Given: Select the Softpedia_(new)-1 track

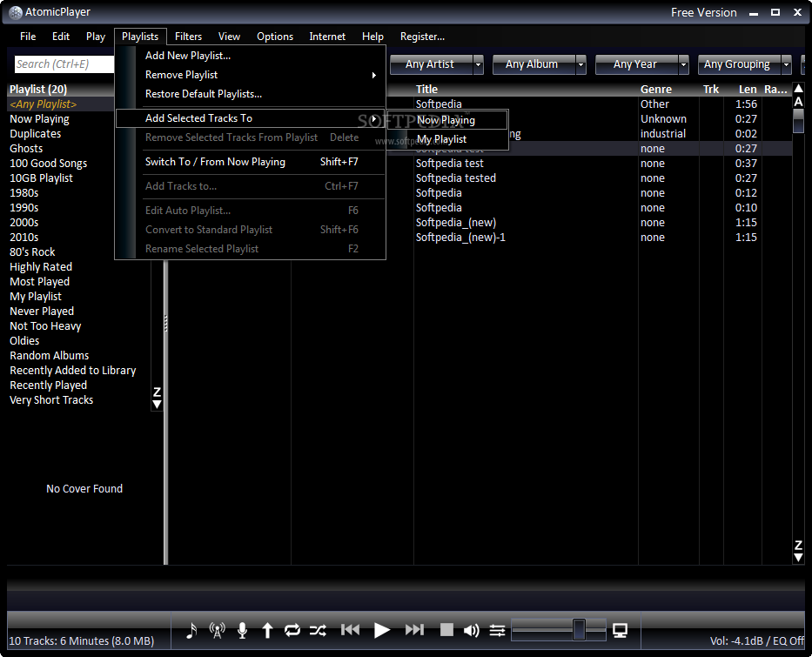Looking at the screenshot, I should [x=460, y=238].
